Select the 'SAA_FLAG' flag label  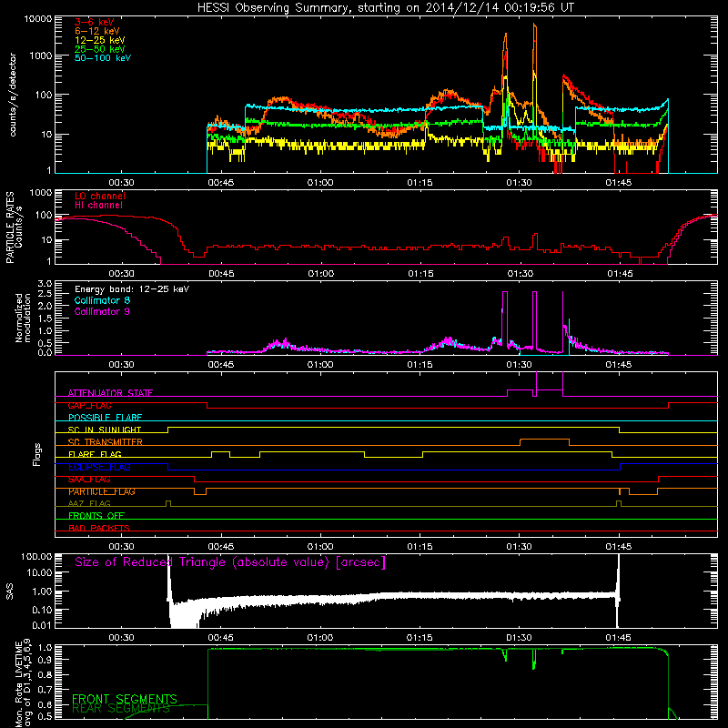pyautogui.click(x=89, y=480)
